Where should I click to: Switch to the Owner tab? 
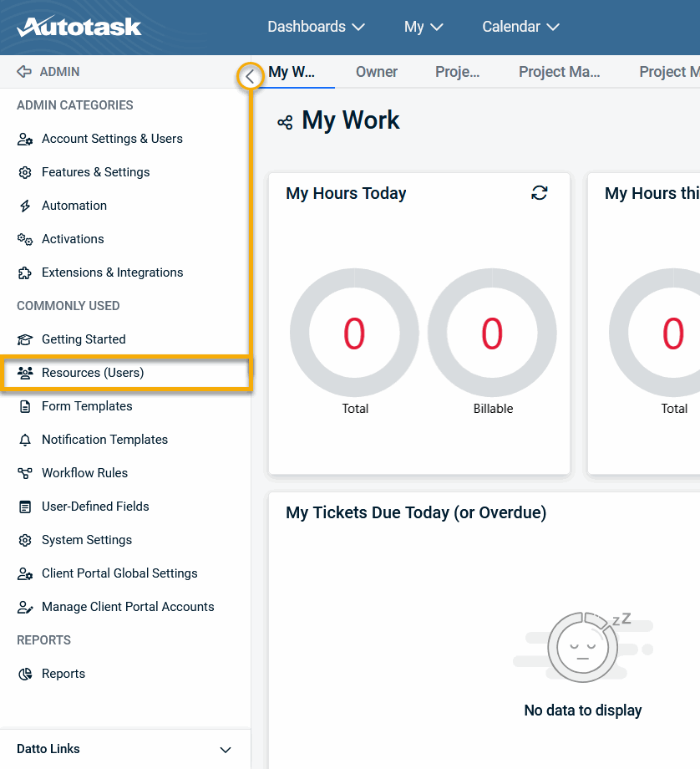tap(377, 72)
